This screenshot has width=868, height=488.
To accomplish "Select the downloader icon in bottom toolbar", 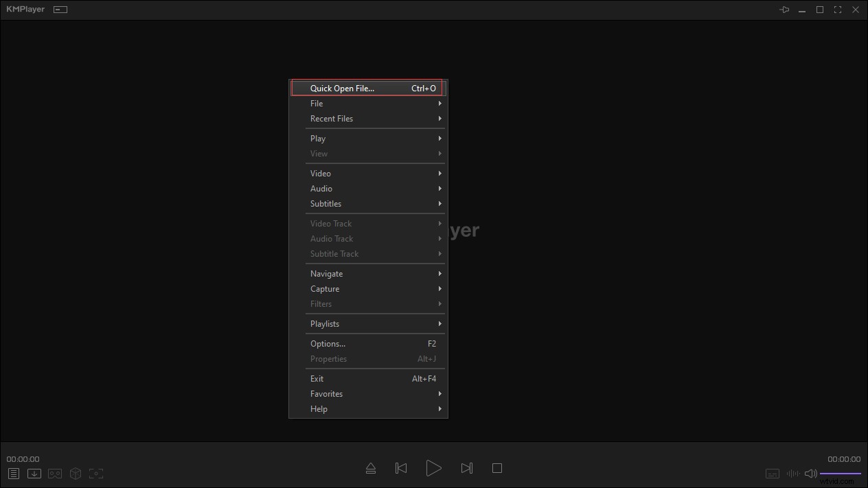I will [34, 474].
